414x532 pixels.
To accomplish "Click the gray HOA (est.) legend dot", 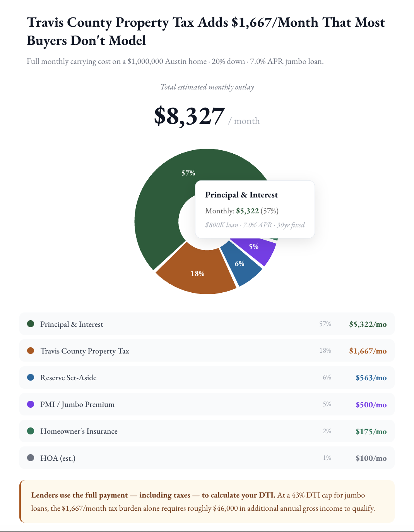I will pyautogui.click(x=31, y=458).
